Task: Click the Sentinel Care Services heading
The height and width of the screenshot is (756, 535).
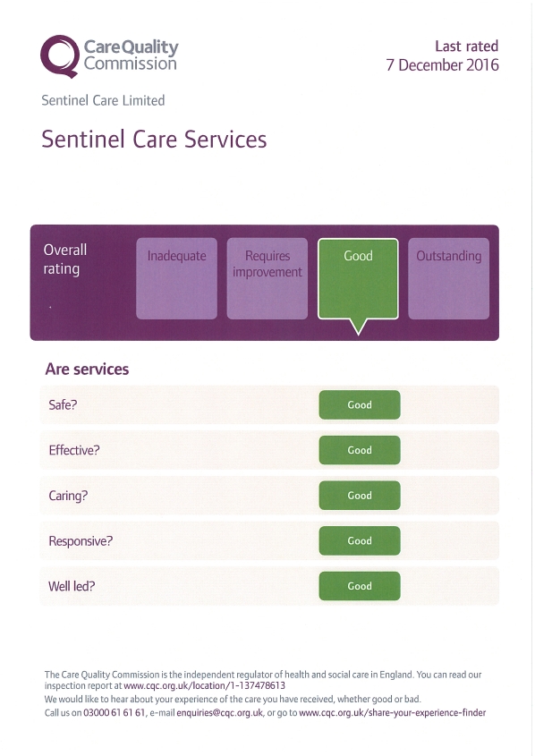Action: point(154,140)
